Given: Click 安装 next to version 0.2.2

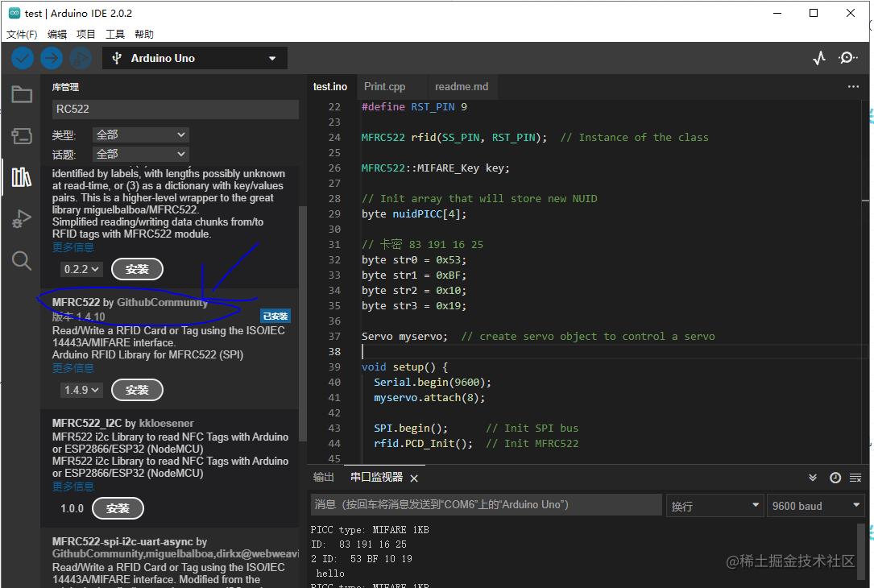Looking at the screenshot, I should (137, 269).
